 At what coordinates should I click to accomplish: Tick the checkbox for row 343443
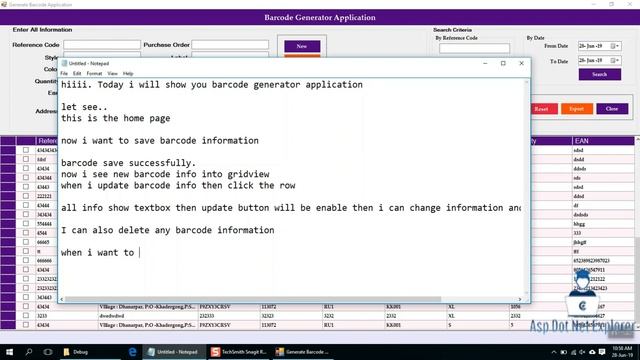pyautogui.click(x=26, y=297)
